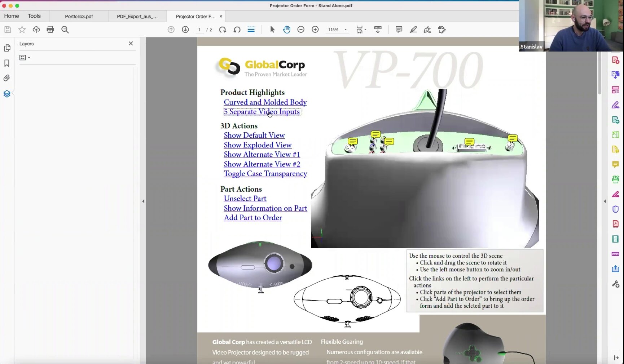Collapse the right tools pane arrow

[605, 201]
